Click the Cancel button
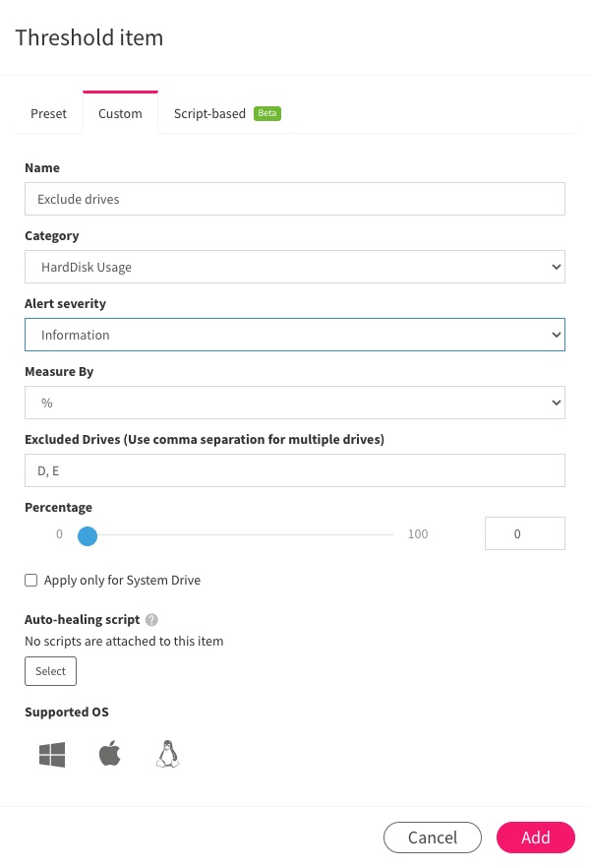 433,837
